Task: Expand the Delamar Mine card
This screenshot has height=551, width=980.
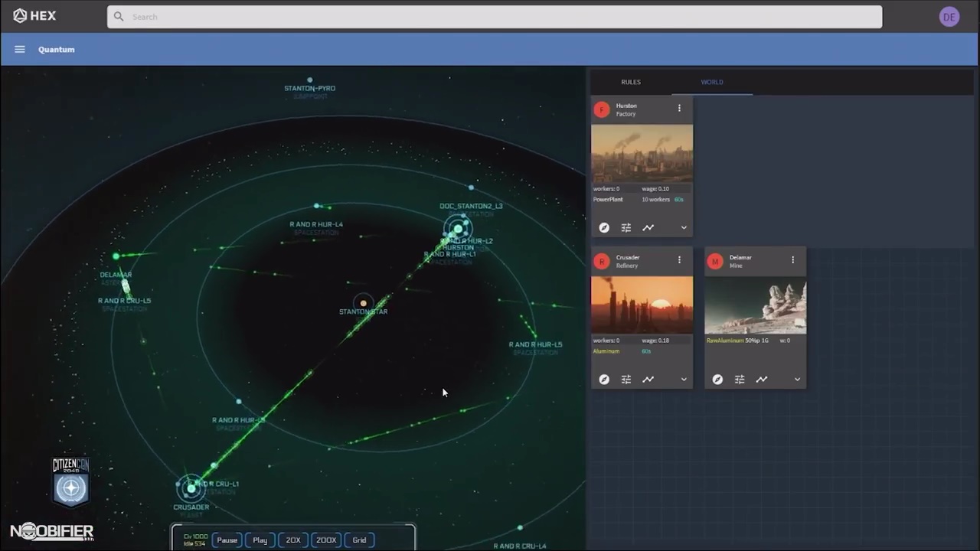Action: 797,379
